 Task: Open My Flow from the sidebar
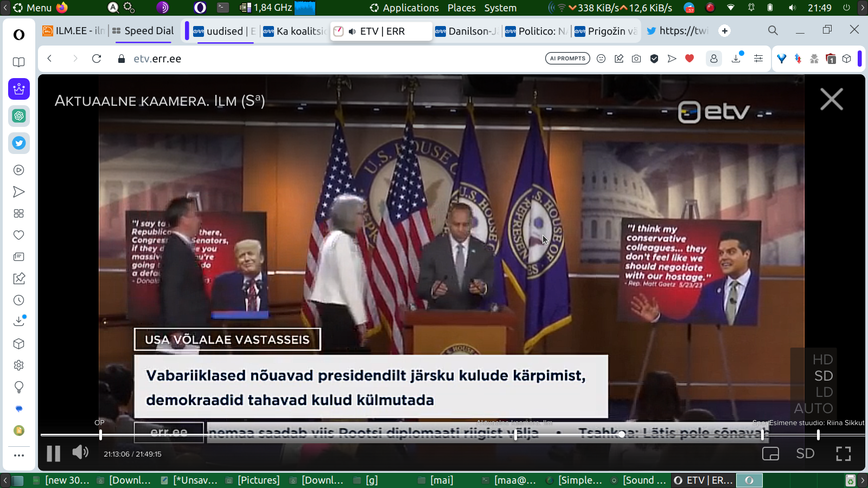point(19,192)
